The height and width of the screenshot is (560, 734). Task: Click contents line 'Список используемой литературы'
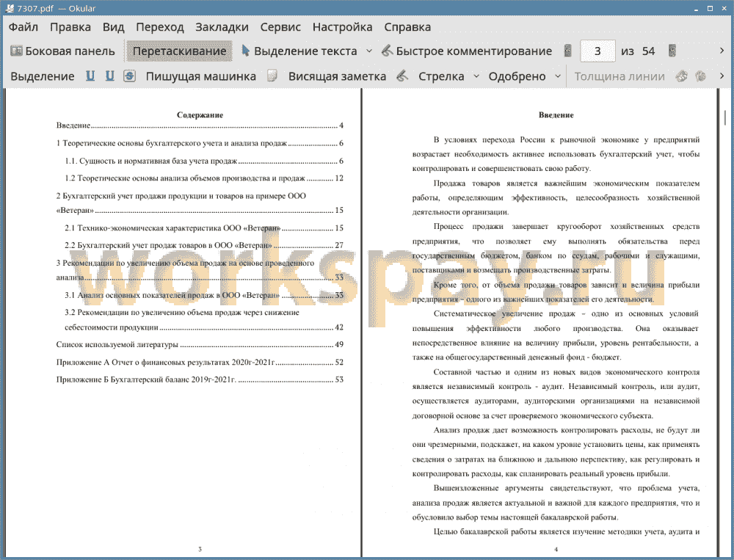click(x=200, y=345)
